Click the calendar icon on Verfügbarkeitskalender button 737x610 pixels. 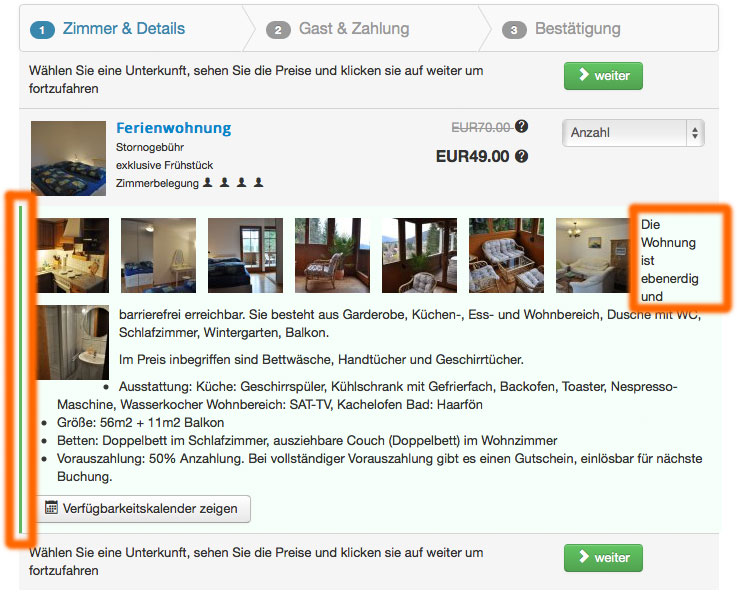coord(51,508)
